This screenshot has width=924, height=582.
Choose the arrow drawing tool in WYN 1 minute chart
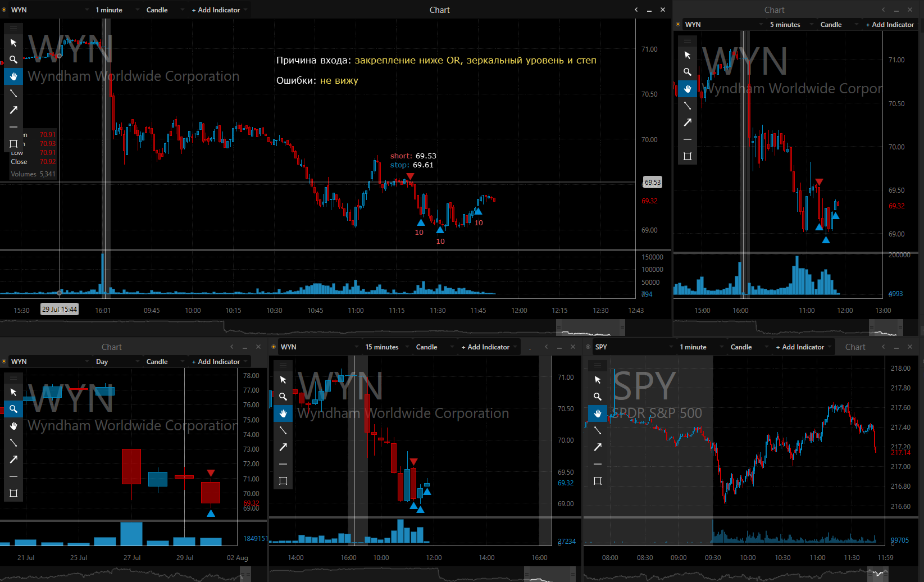13,110
